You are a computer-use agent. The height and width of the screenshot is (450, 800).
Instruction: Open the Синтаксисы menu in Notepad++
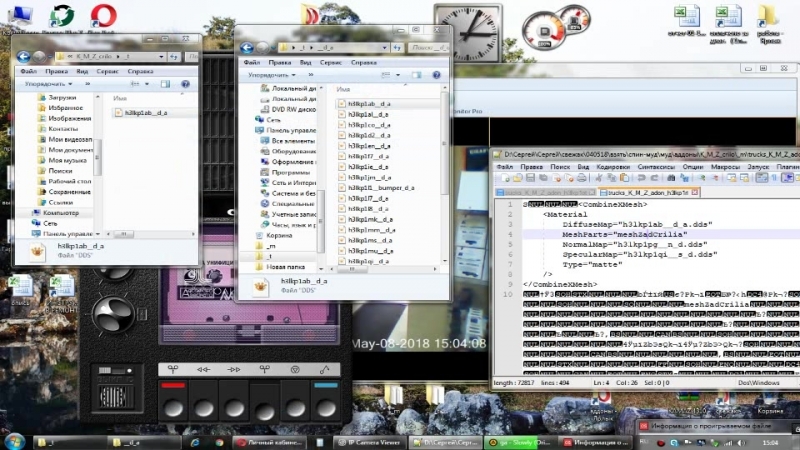656,167
